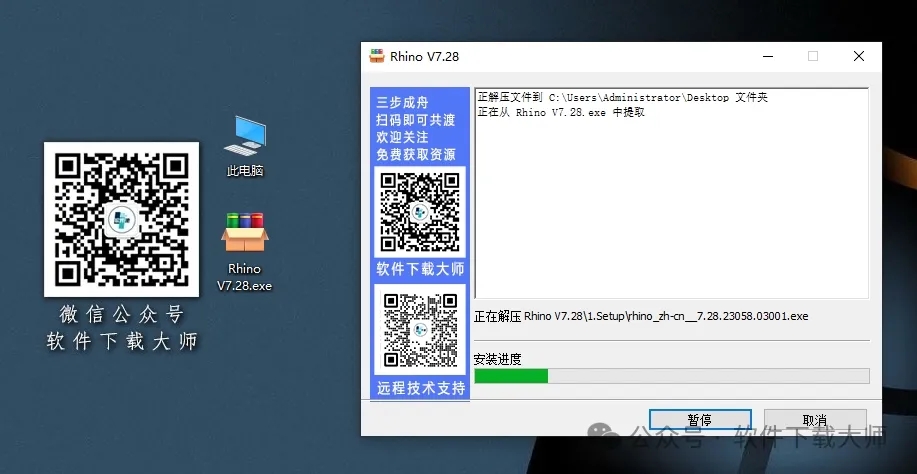Click the green 安装进度 progress bar
The width and height of the screenshot is (917, 474).
click(x=672, y=376)
